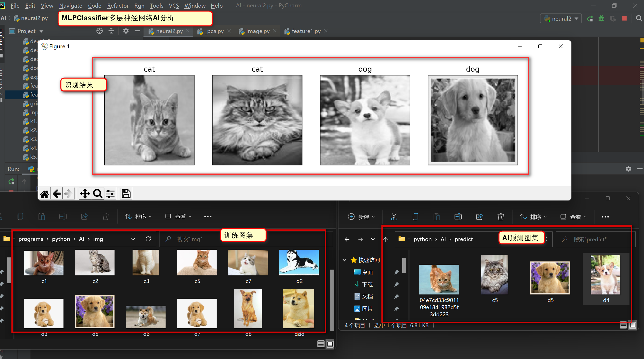The height and width of the screenshot is (359, 644).
Task: Select the d8 dog image thumbnail
Action: (248, 308)
